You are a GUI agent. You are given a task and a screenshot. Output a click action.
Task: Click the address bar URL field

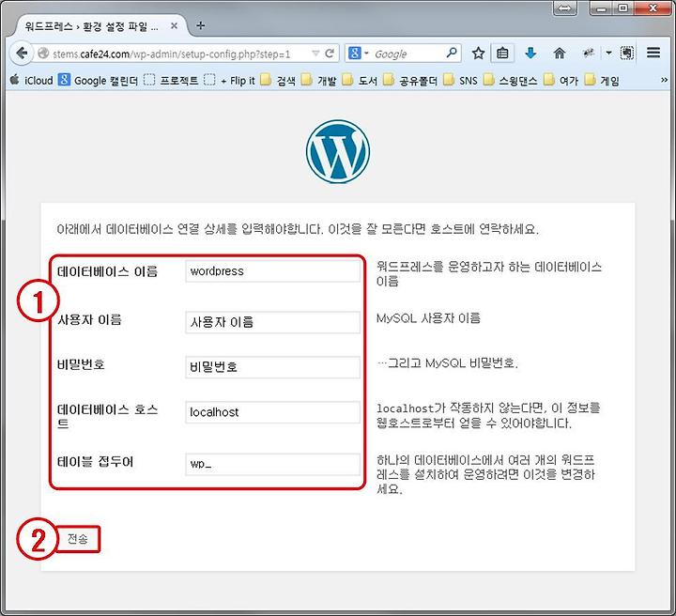(179, 54)
